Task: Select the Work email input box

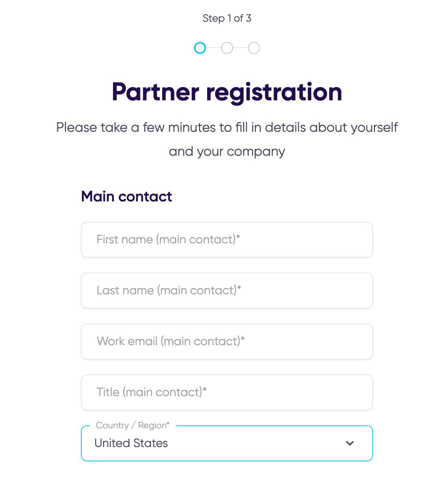Action: 227,341
